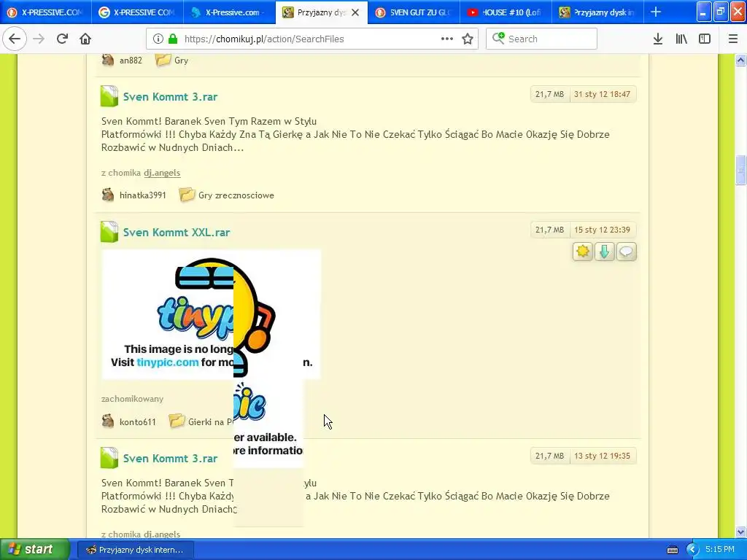Open the Sven Kommt 3.rar link dated 31 sty
The width and height of the screenshot is (747, 560).
click(x=170, y=97)
